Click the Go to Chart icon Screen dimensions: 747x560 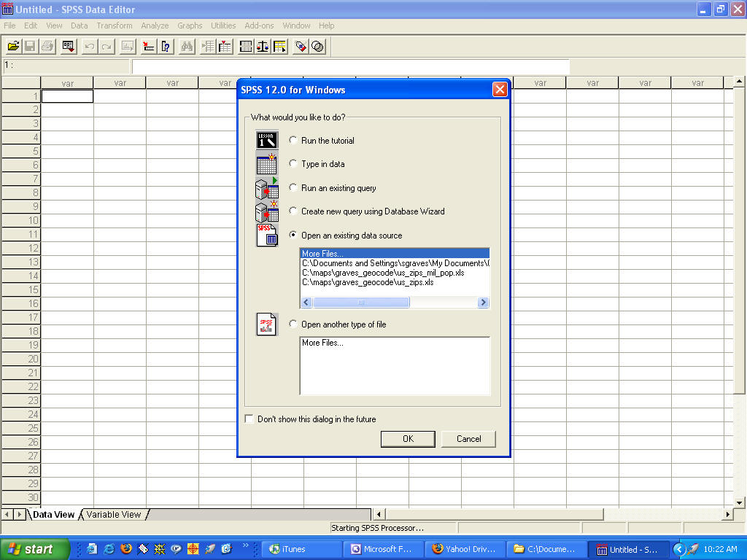click(x=128, y=46)
